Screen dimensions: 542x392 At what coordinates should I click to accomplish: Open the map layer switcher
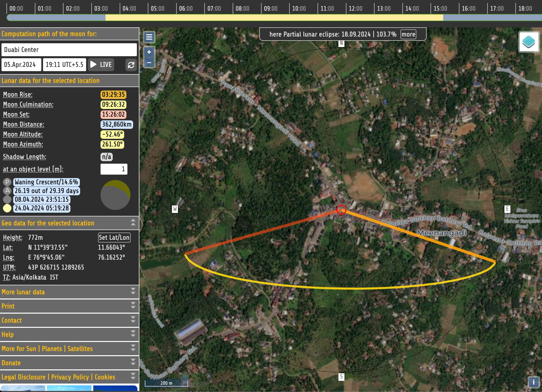pos(529,42)
